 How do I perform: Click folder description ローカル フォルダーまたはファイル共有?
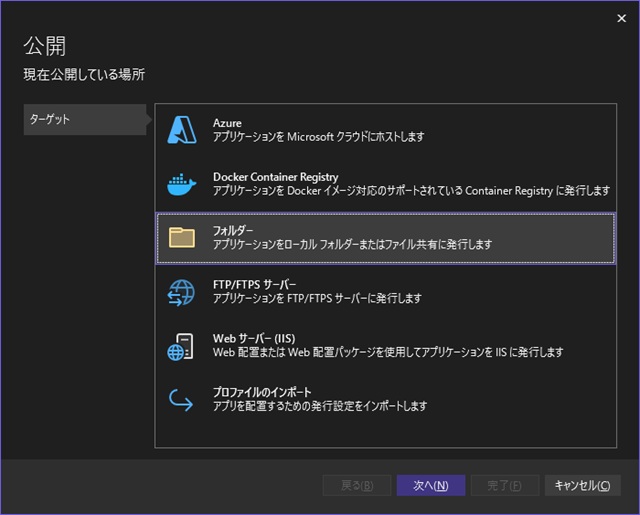tap(352, 244)
